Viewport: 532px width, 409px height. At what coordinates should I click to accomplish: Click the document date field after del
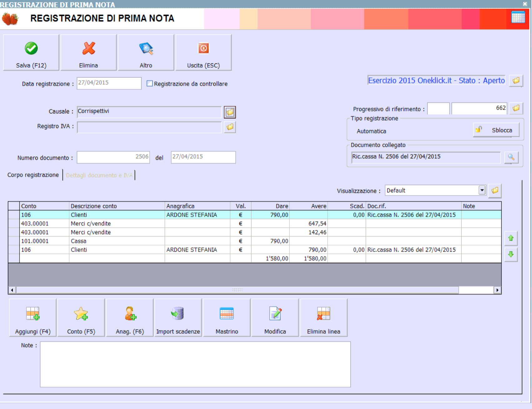click(203, 157)
